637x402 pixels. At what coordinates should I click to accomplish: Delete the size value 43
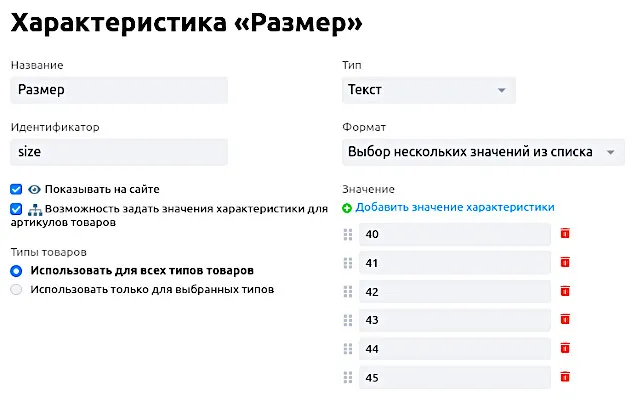point(565,320)
